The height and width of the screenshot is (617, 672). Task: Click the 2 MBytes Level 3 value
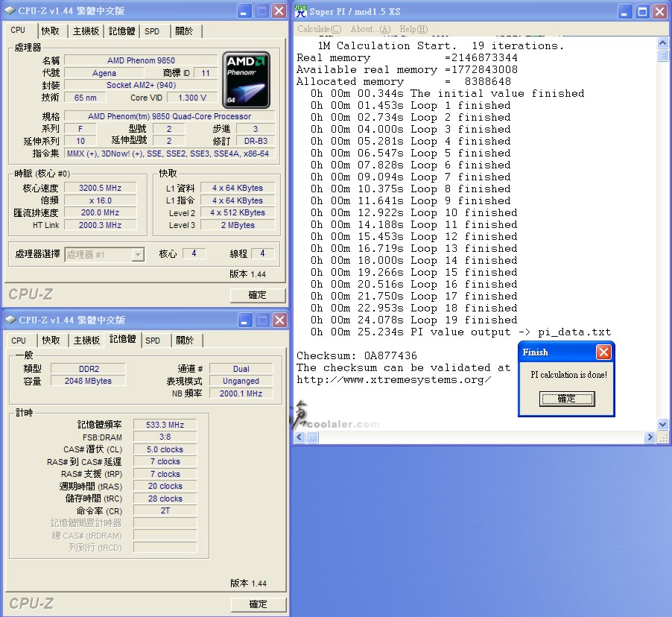click(x=238, y=225)
